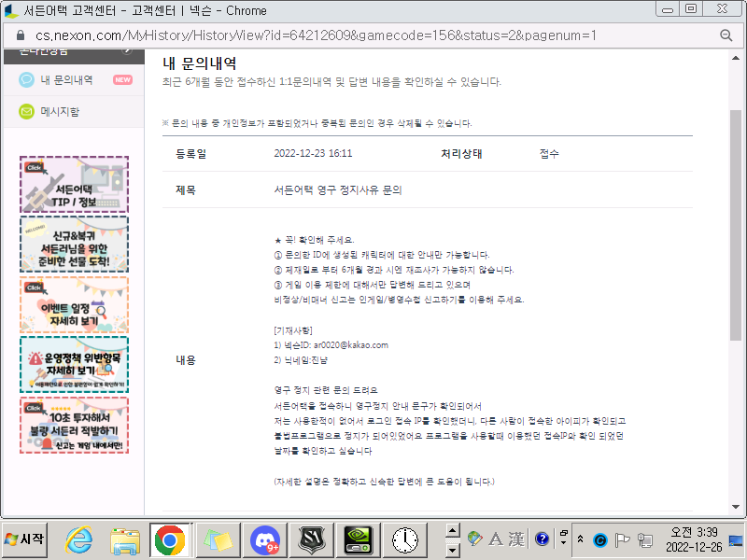
Task: Open 서든어택 TIP / 정보 banner
Action: 74,184
